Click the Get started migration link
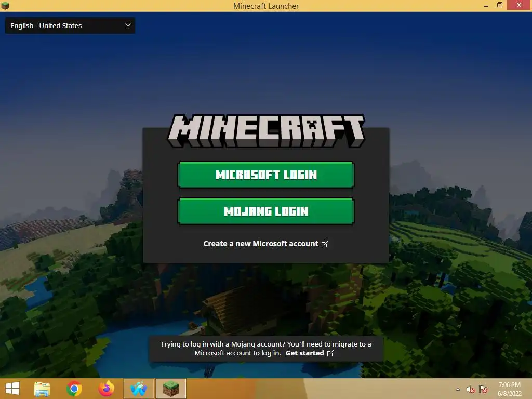This screenshot has height=399, width=532. coord(304,353)
